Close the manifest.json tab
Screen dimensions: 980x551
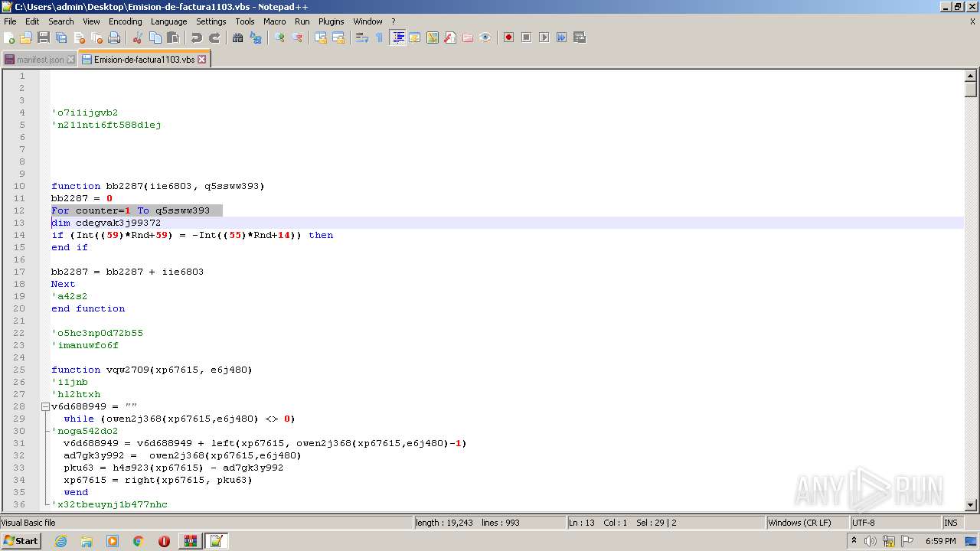tap(71, 59)
